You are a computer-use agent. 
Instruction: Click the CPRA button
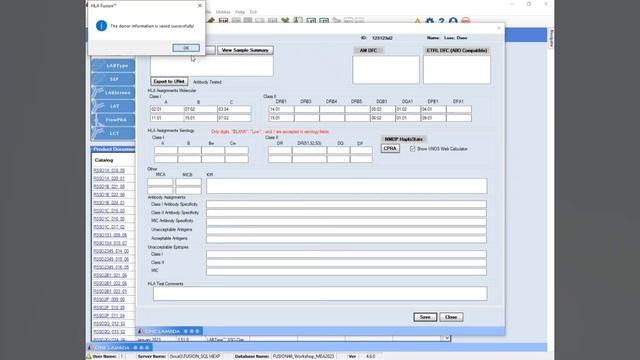(390, 149)
